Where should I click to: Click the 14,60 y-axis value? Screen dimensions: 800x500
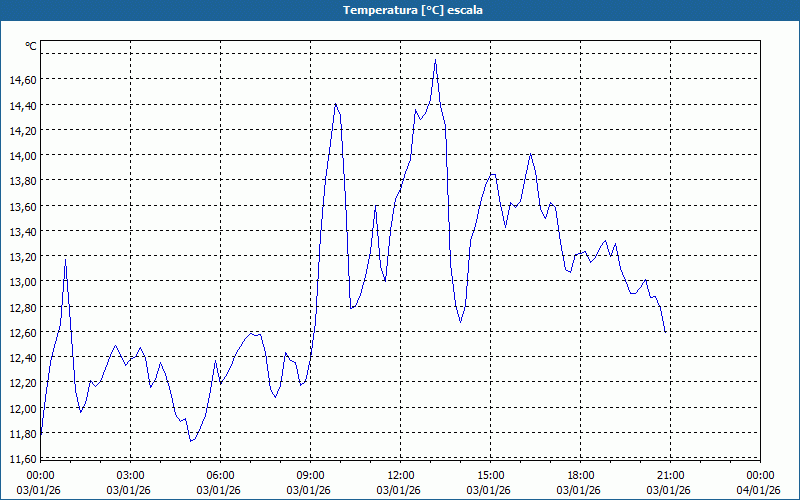[23, 80]
